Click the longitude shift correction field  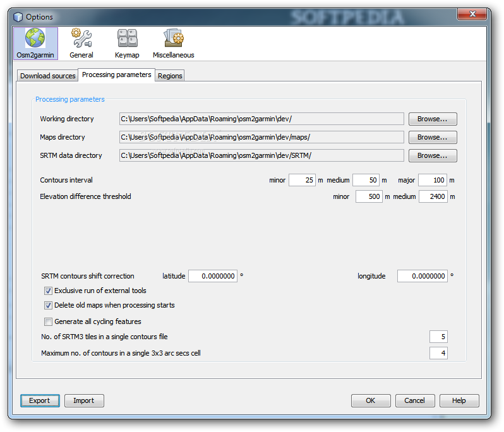(423, 277)
